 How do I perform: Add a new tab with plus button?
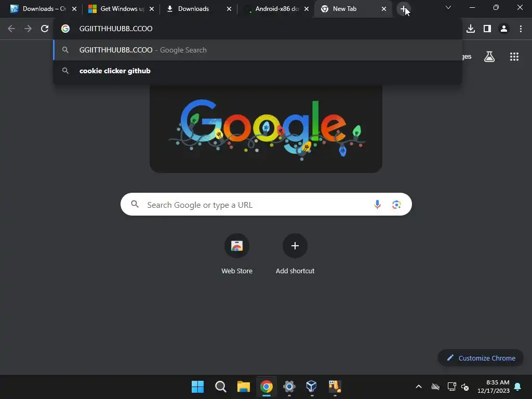[403, 9]
